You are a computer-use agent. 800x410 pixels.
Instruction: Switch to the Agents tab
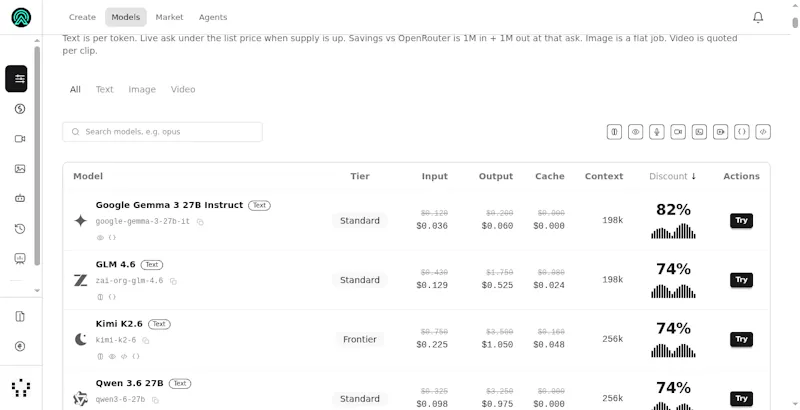(213, 17)
